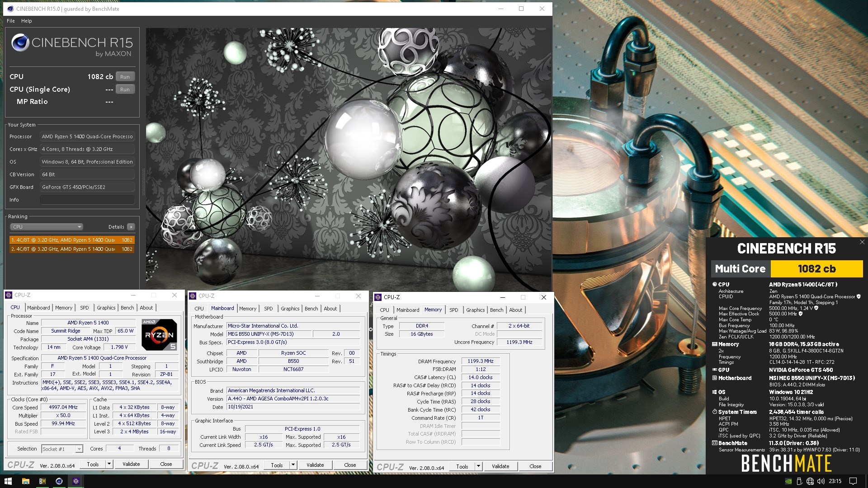Open Cinebench from the taskbar icon
This screenshot has height=488, width=868.
pyautogui.click(x=59, y=481)
